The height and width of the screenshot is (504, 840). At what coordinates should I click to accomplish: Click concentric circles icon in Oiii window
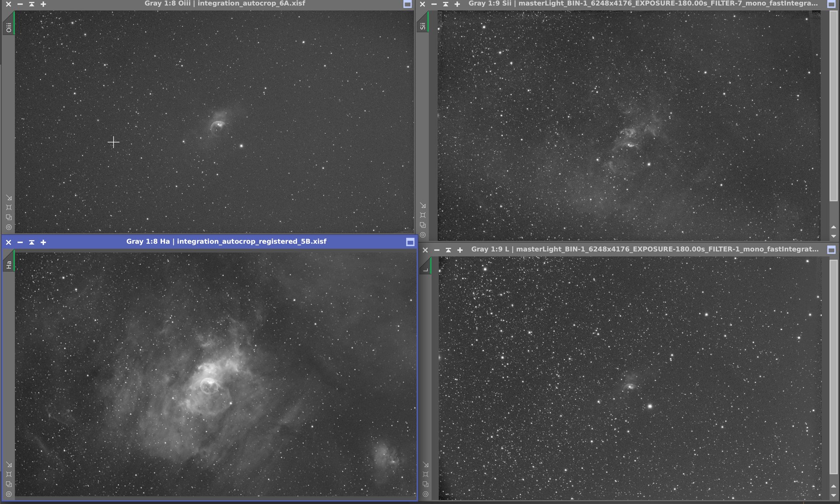(x=9, y=227)
